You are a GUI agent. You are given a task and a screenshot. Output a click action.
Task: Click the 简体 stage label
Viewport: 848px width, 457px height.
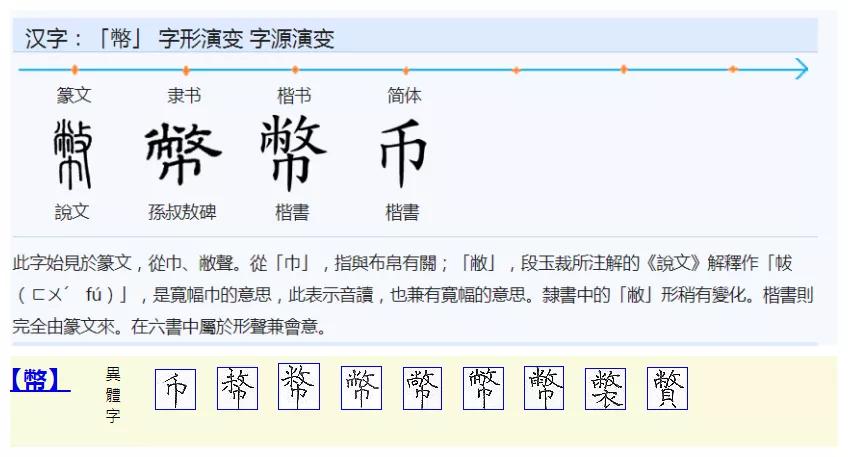[x=404, y=96]
